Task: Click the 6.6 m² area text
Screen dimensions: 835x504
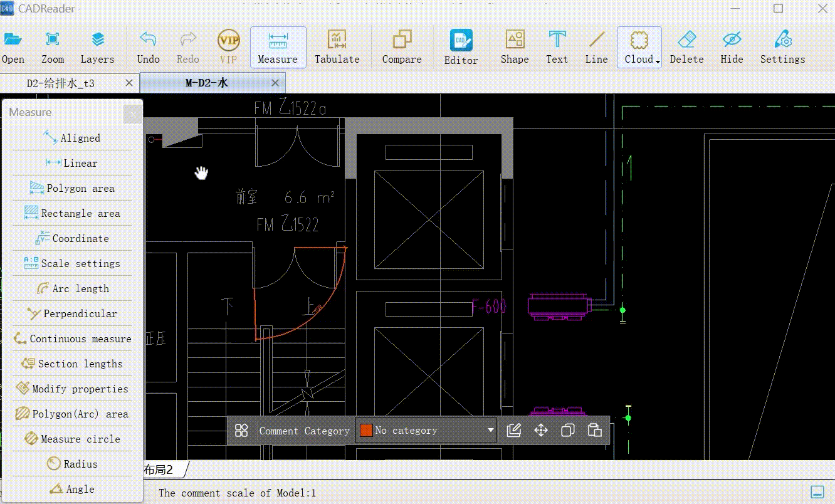Action: [x=309, y=197]
